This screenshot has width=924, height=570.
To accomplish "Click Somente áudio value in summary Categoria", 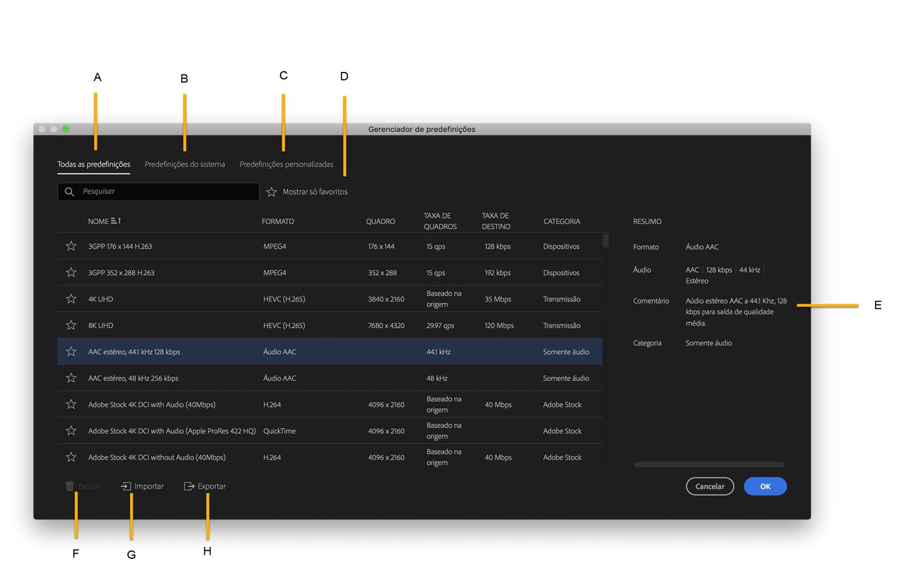I will click(709, 343).
